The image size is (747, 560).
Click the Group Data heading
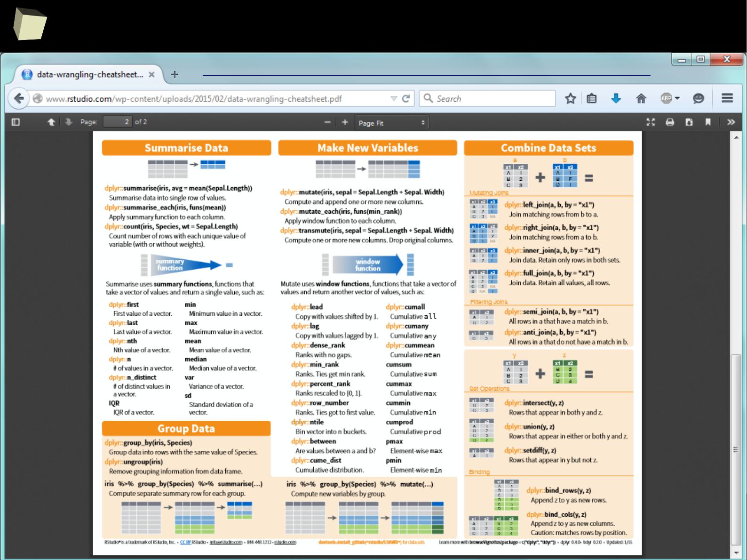click(x=186, y=428)
